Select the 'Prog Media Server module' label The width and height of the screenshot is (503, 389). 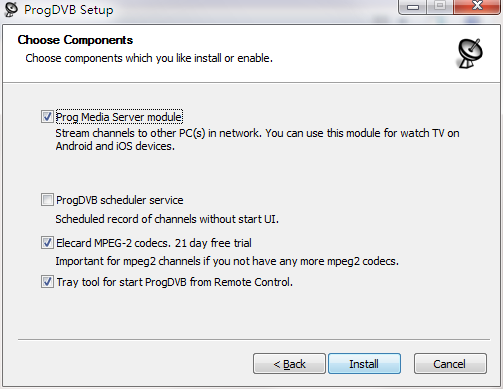point(119,117)
